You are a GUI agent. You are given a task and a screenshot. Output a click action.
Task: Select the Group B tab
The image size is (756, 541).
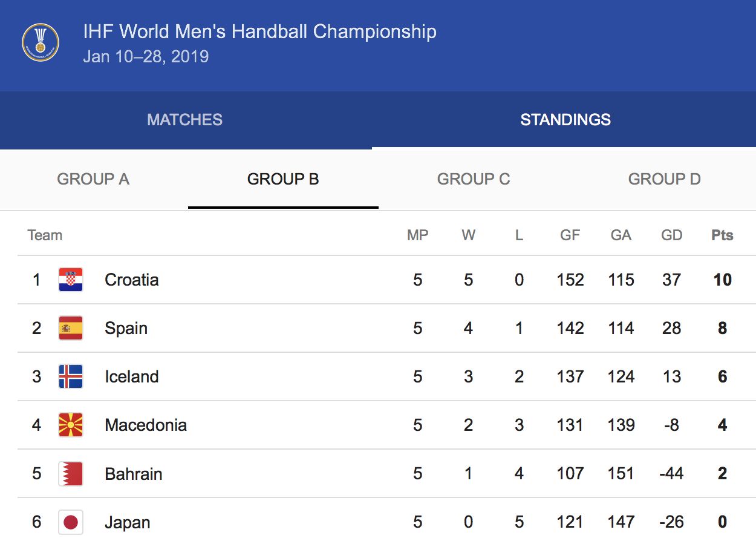pos(283,179)
